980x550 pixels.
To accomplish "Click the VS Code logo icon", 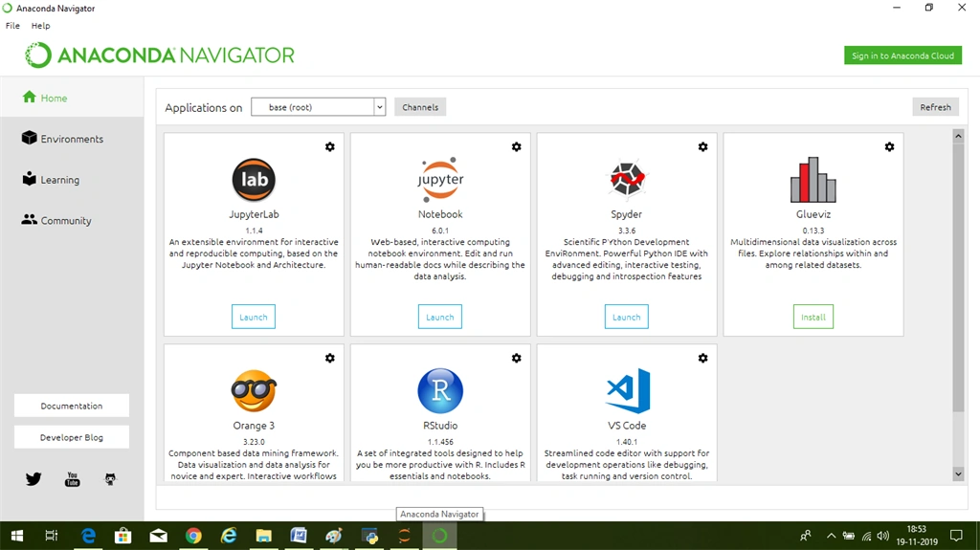I will pyautogui.click(x=628, y=390).
